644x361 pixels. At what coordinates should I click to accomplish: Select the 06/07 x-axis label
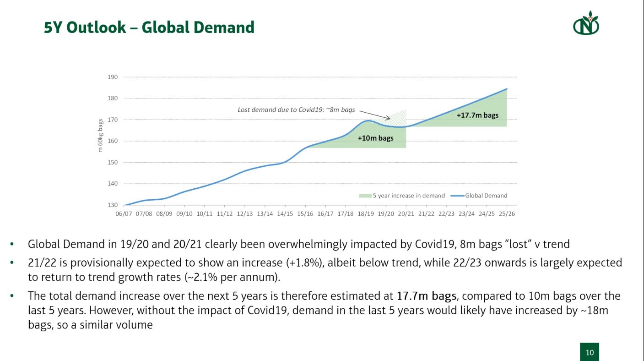pyautogui.click(x=124, y=214)
